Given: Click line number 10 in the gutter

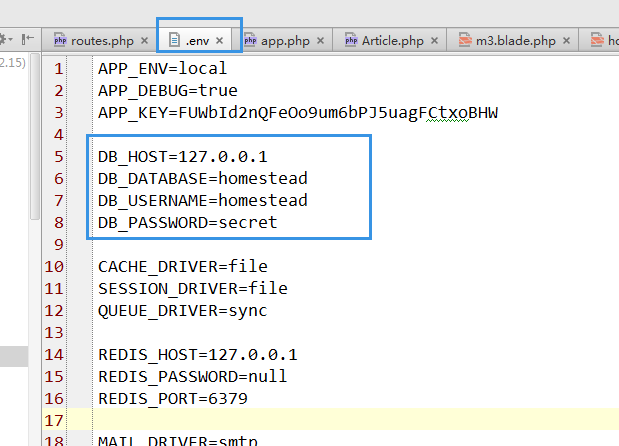Looking at the screenshot, I should pyautogui.click(x=54, y=266).
